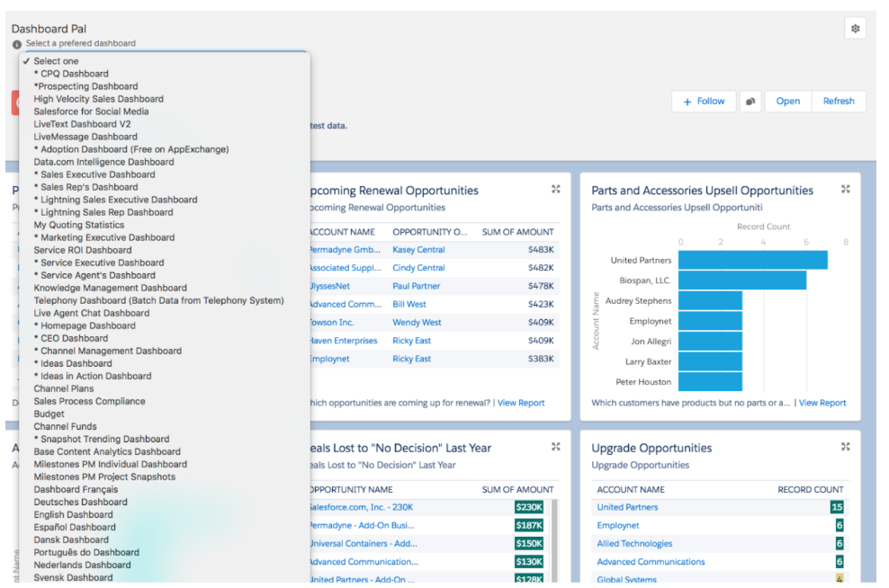Image resolution: width=889 pixels, height=588 pixels.
Task: Click the chatter feed icon next to Follow
Action: click(750, 102)
